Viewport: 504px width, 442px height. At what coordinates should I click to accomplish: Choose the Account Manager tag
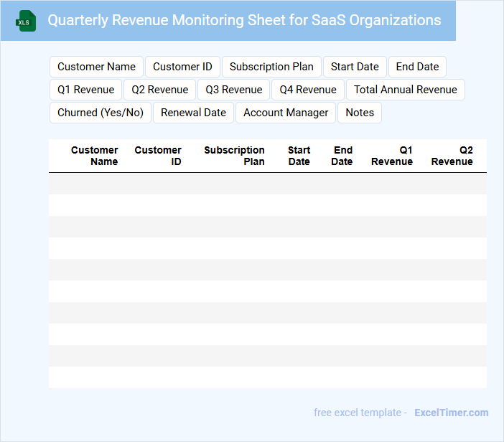(x=286, y=113)
